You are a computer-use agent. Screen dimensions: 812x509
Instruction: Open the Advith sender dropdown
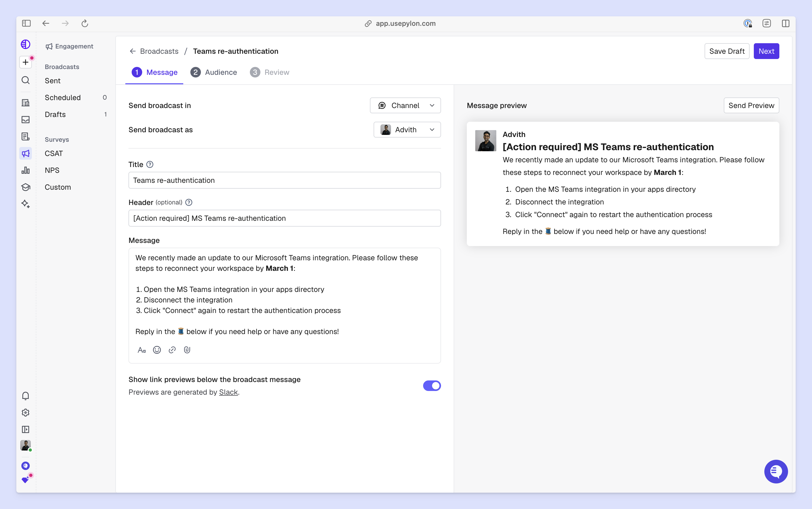click(x=407, y=130)
